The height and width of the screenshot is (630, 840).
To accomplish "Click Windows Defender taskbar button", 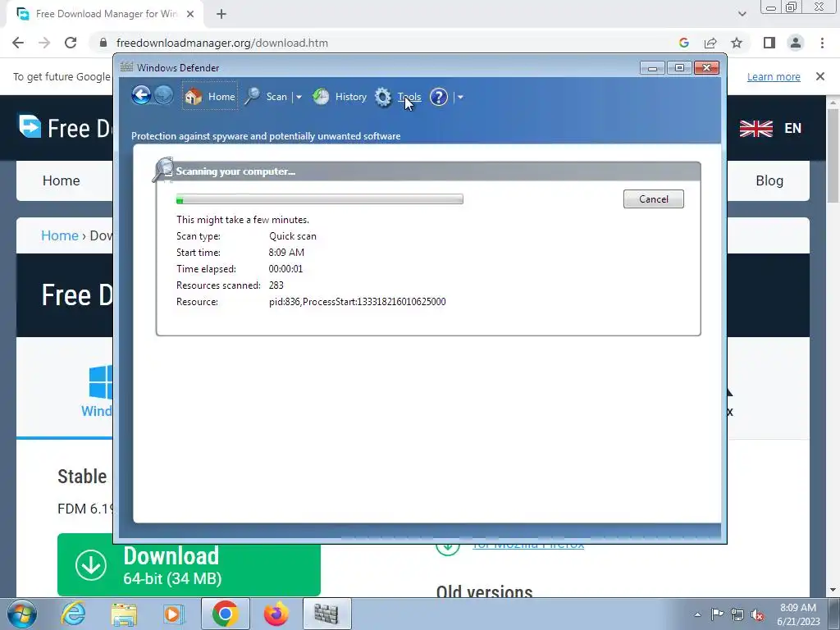I will 326,614.
